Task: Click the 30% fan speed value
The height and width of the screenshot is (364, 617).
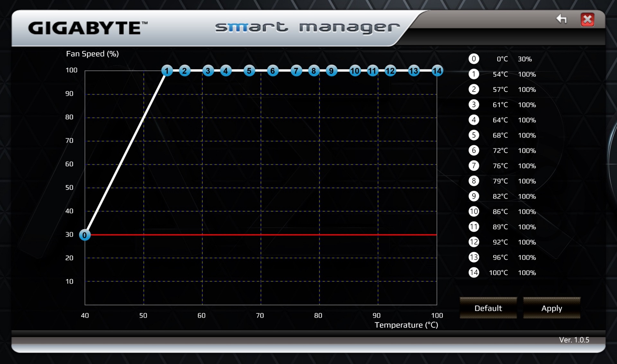Action: pos(525,59)
